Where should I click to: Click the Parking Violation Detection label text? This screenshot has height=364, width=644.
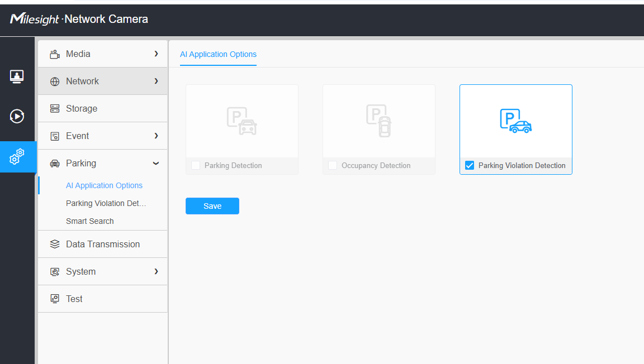tap(522, 165)
